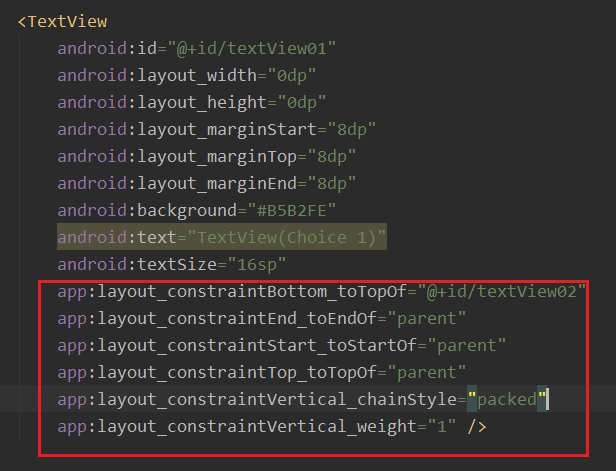Click the layout_constraintVertical_chainStyle attribute name
This screenshot has height=471, width=616.
click(x=257, y=400)
